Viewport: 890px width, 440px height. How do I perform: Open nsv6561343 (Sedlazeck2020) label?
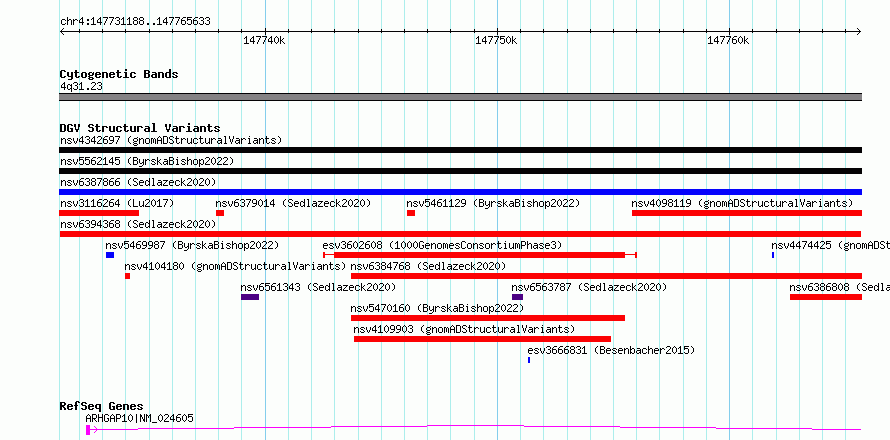pos(318,287)
